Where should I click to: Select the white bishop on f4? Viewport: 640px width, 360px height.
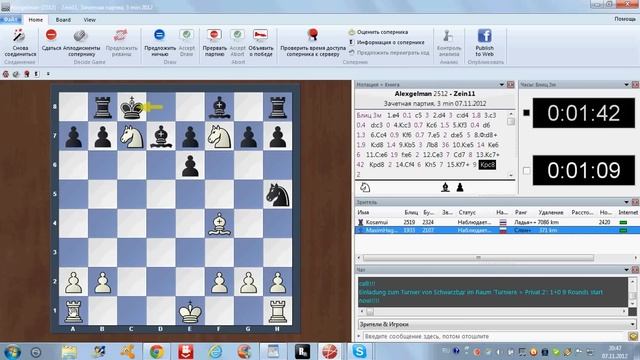(x=219, y=224)
